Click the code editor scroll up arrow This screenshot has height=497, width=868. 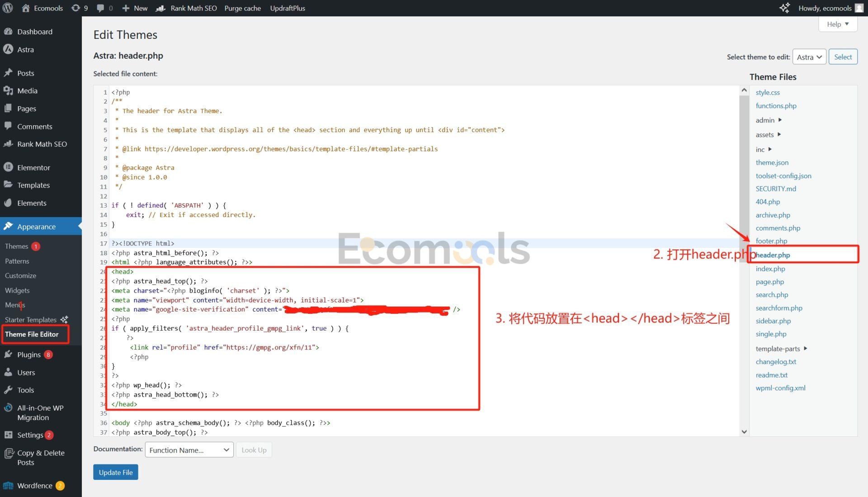tap(744, 90)
